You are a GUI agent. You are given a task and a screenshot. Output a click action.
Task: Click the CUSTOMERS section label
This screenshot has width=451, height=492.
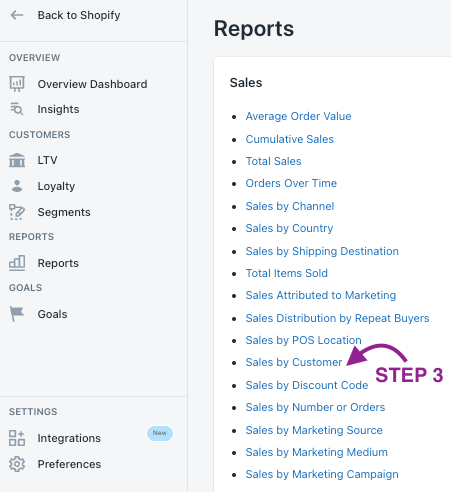click(x=40, y=135)
